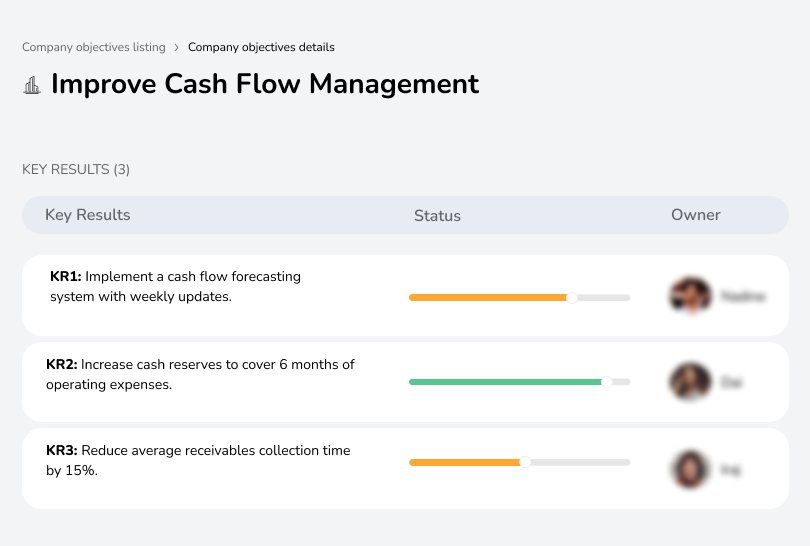Click the breadcrumb chevron separator
This screenshot has width=810, height=546.
click(x=177, y=48)
